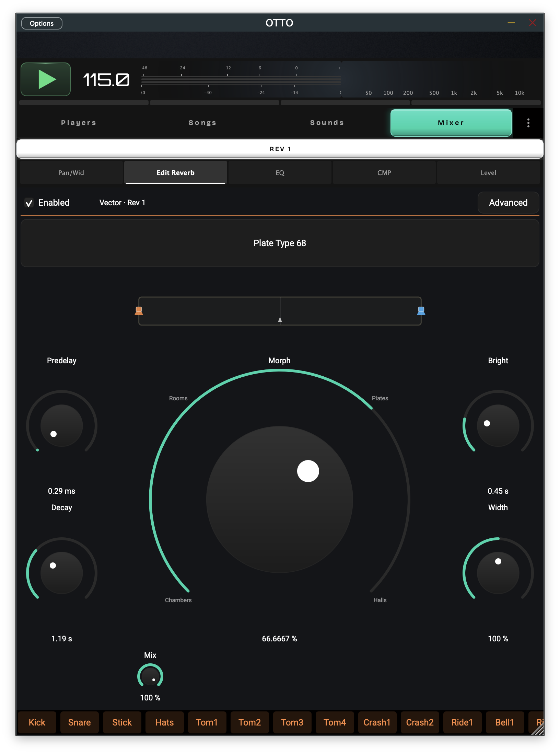The image size is (560, 754).
Task: Select the Bell1 channel button
Action: click(x=505, y=722)
